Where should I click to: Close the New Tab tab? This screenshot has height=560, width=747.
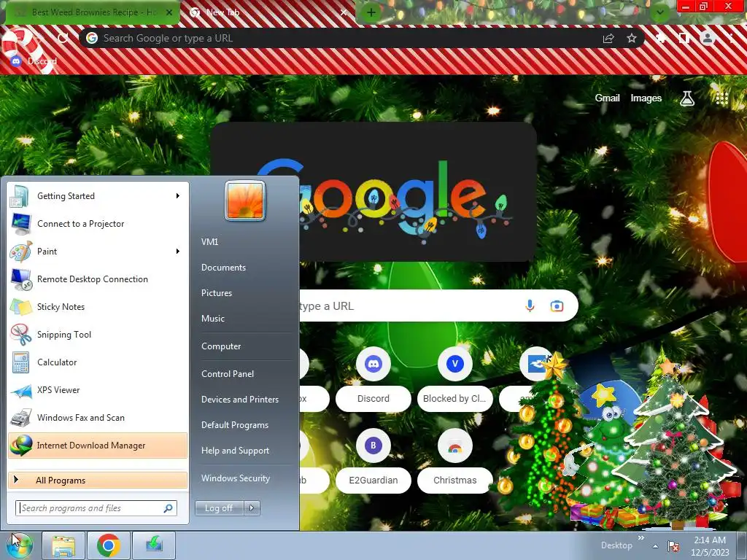[x=344, y=12]
